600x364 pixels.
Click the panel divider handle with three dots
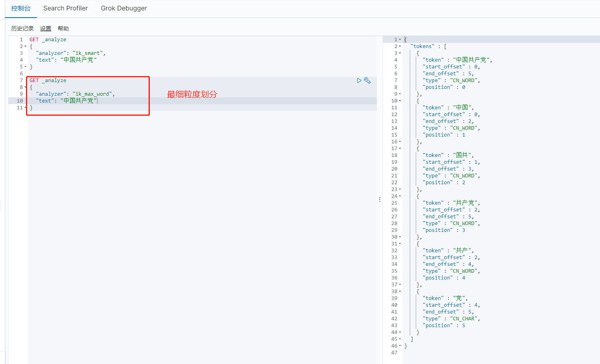(380, 199)
